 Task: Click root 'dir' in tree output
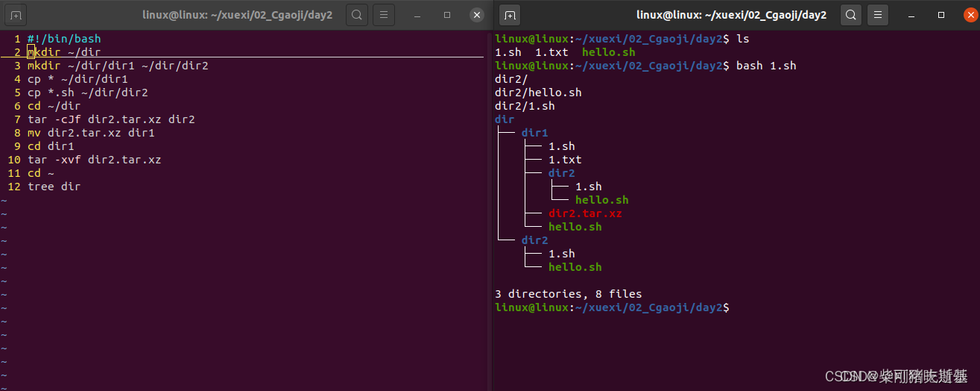pyautogui.click(x=505, y=119)
